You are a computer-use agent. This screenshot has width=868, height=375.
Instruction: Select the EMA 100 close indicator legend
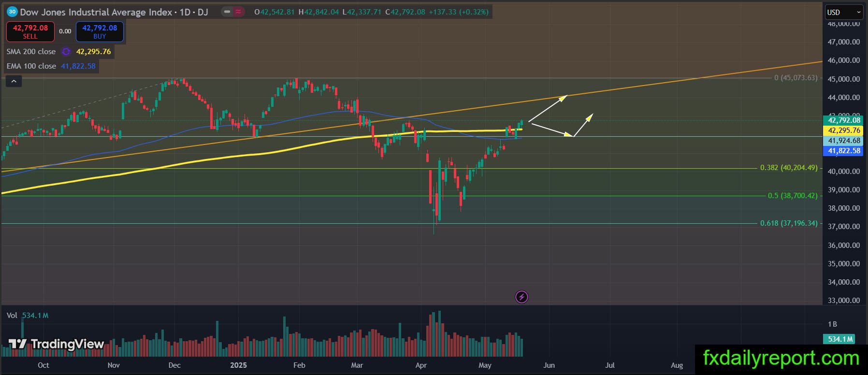pos(31,66)
